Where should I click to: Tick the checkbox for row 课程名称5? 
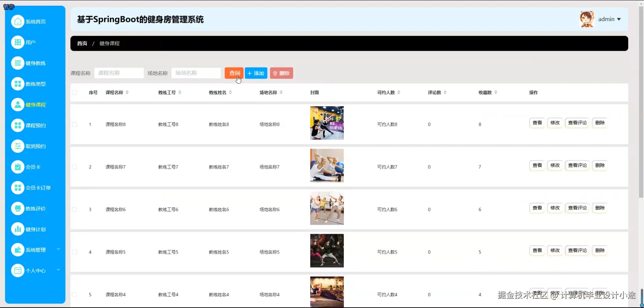click(x=75, y=252)
